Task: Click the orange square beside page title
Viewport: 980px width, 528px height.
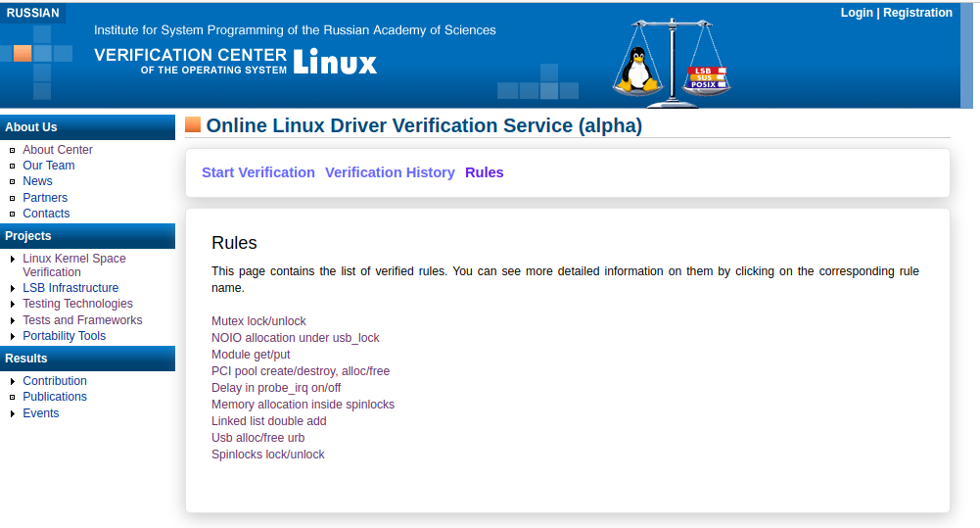Action: coord(193,124)
